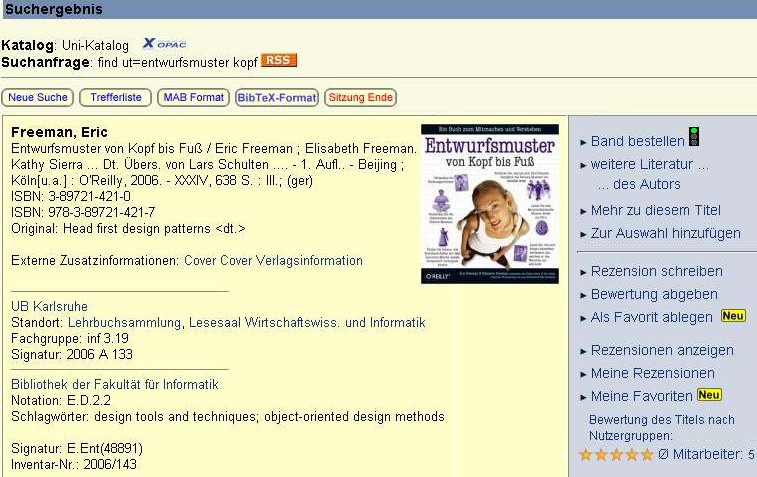Open Mehr zu diesem Titel
This screenshot has width=757, height=477.
coord(655,210)
